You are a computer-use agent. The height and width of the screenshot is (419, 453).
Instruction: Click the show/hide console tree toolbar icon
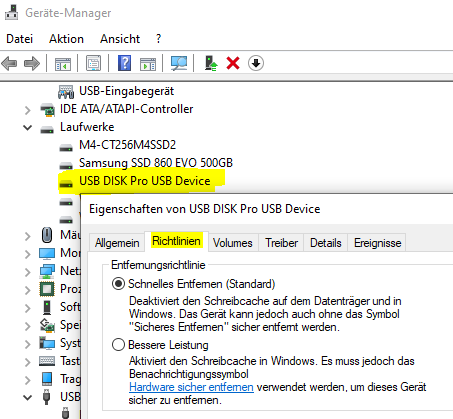(x=63, y=63)
